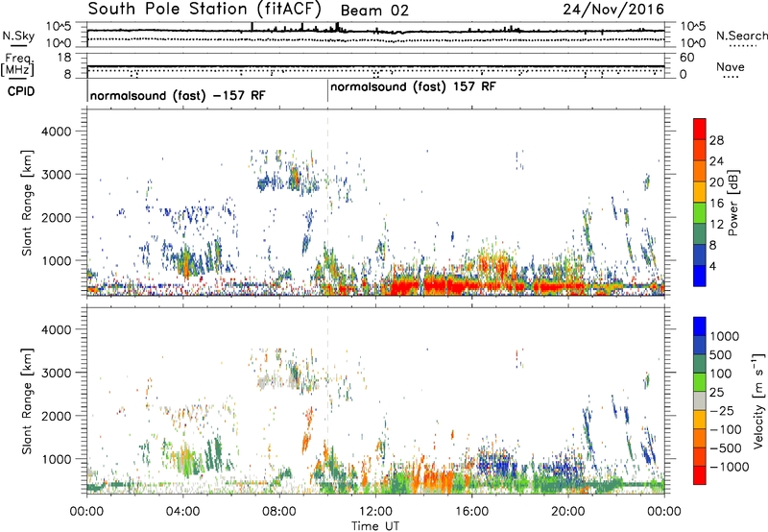Select "normalsound (fast) -157 RF" text

[178, 95]
